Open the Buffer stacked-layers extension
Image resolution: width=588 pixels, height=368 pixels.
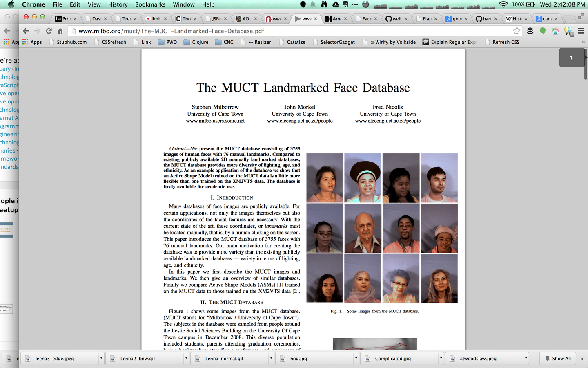(530, 31)
